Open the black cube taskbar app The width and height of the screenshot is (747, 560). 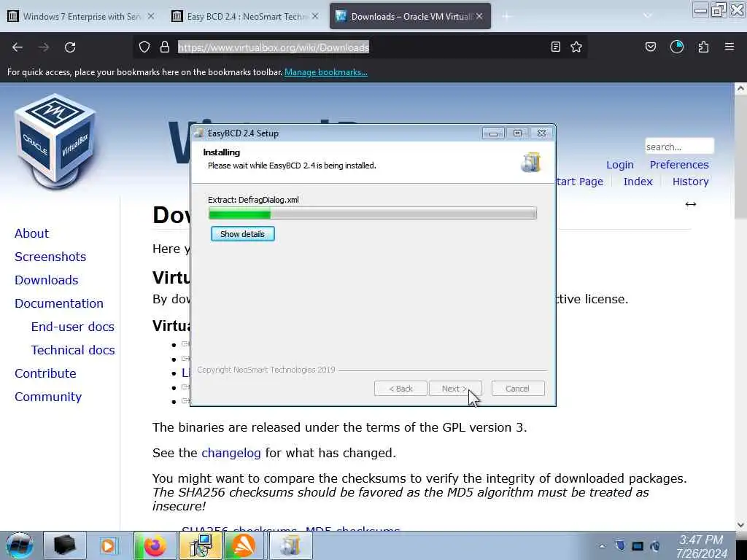click(x=65, y=545)
